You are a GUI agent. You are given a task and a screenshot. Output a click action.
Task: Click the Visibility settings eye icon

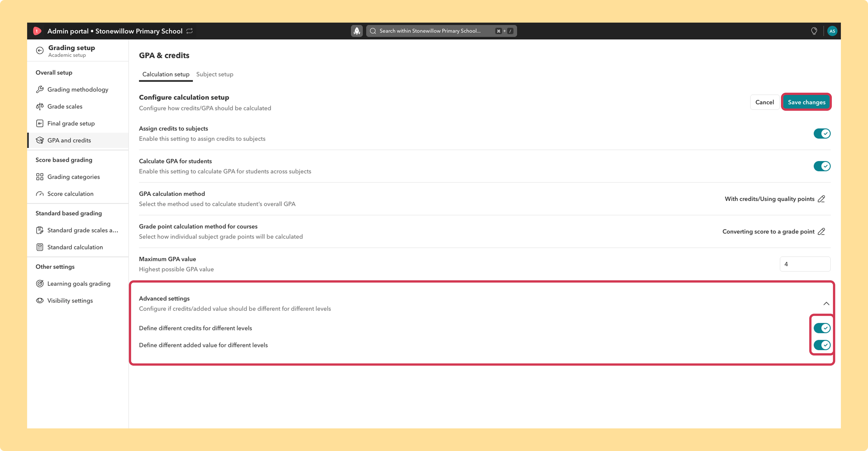tap(40, 300)
